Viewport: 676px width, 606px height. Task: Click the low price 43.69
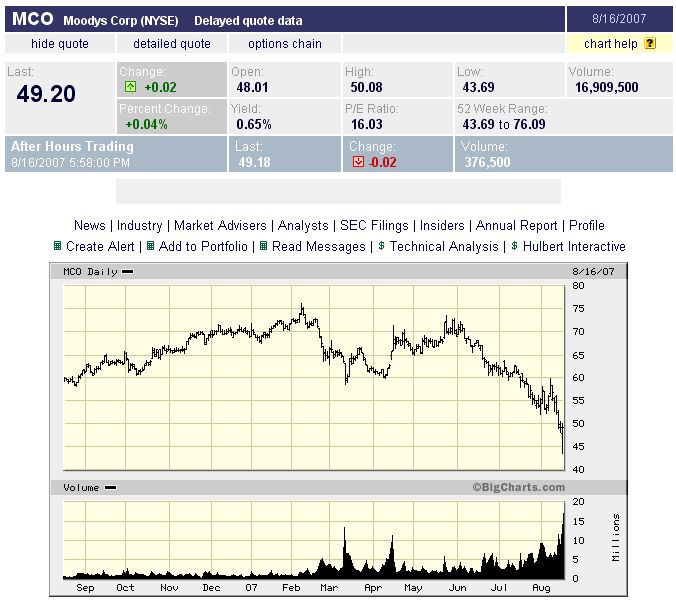tap(479, 87)
